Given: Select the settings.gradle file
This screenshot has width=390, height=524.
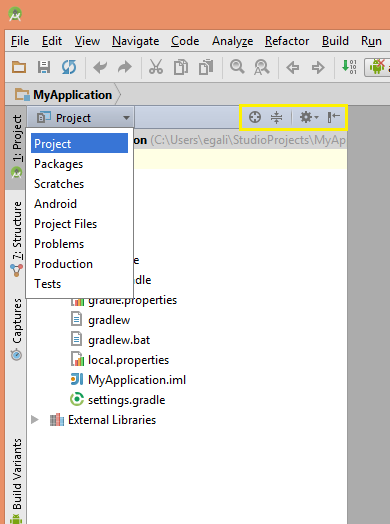Looking at the screenshot, I should click(x=118, y=400).
